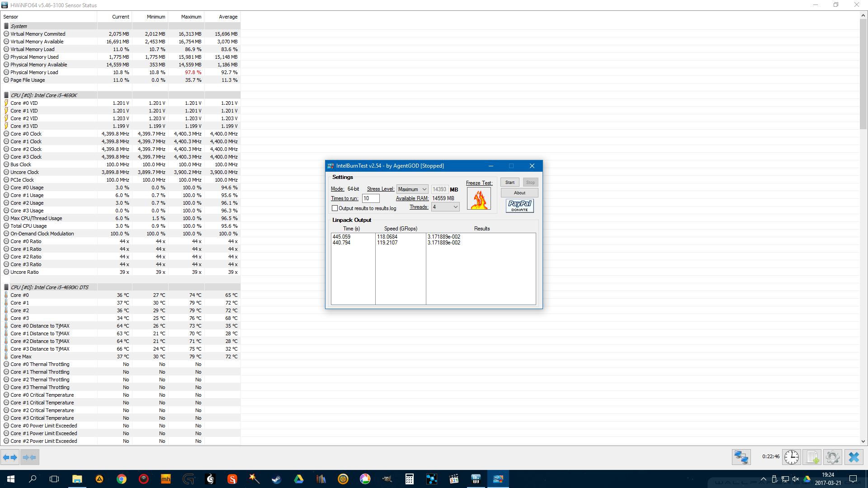Image resolution: width=868 pixels, height=488 pixels.
Task: Click the PayPal Donate button
Action: point(519,206)
